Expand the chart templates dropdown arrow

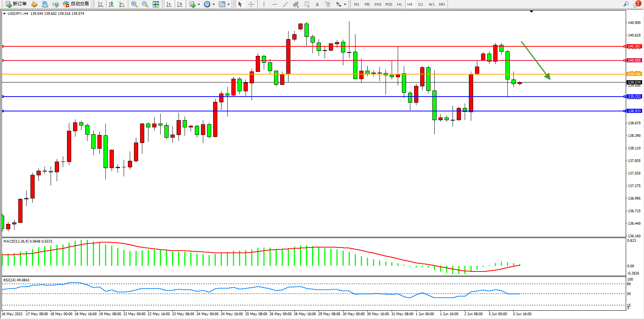228,5
